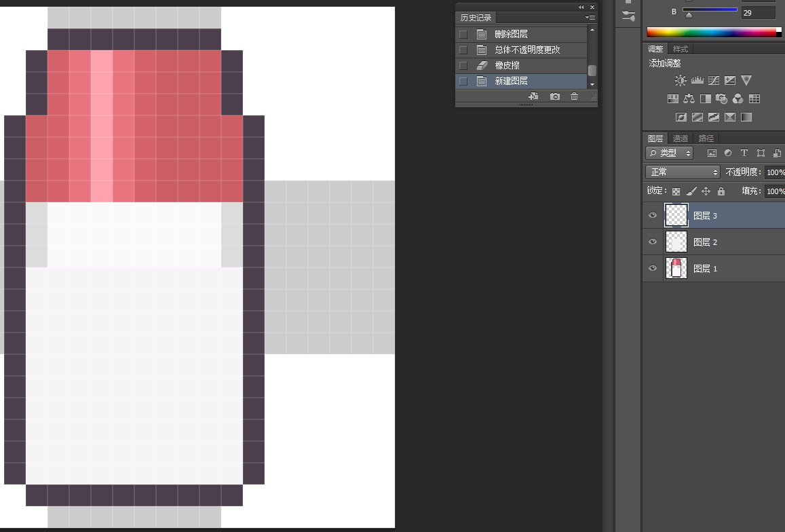Add a Black & White adjustment

[x=706, y=98]
